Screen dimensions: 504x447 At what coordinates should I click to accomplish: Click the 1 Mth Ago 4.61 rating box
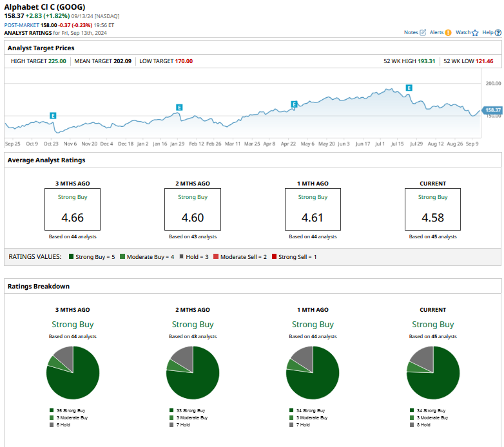[x=313, y=209]
